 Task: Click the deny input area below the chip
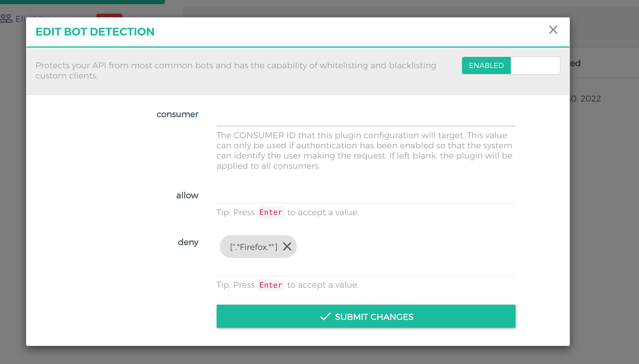click(x=366, y=268)
